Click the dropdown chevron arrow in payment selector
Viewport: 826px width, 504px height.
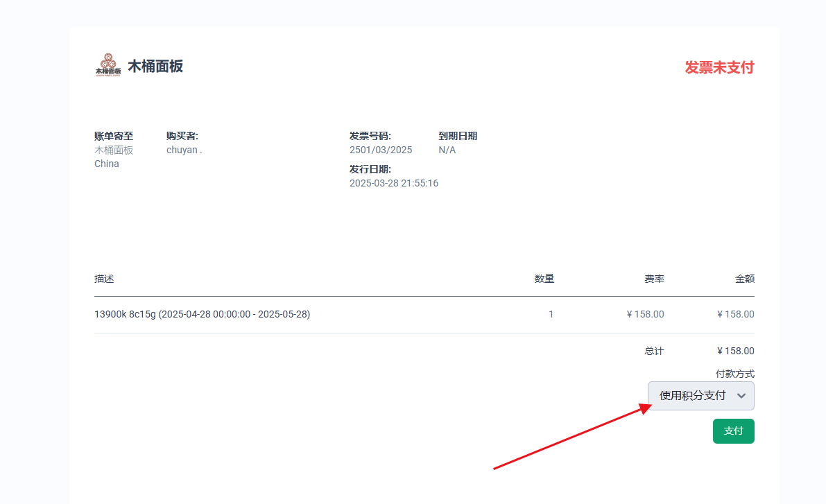741,396
